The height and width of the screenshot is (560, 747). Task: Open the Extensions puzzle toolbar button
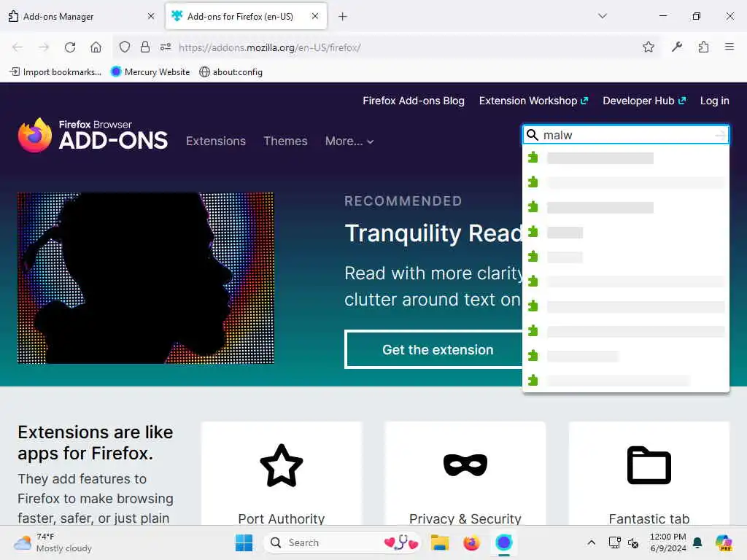[x=703, y=47]
